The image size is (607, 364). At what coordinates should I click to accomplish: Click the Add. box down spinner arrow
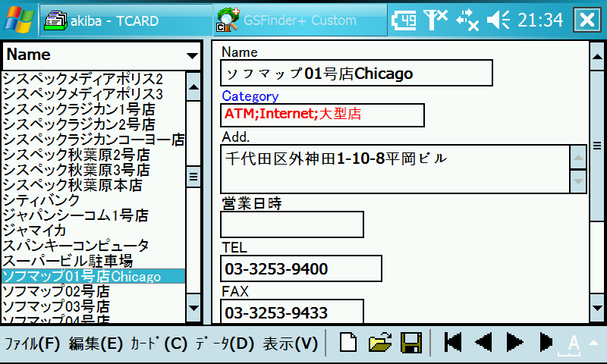[x=578, y=181]
